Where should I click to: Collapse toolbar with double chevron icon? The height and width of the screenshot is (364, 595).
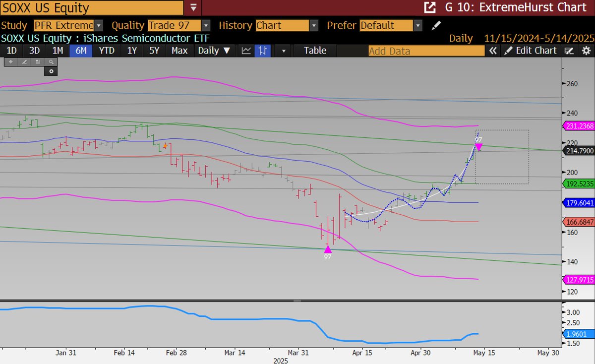tap(493, 51)
